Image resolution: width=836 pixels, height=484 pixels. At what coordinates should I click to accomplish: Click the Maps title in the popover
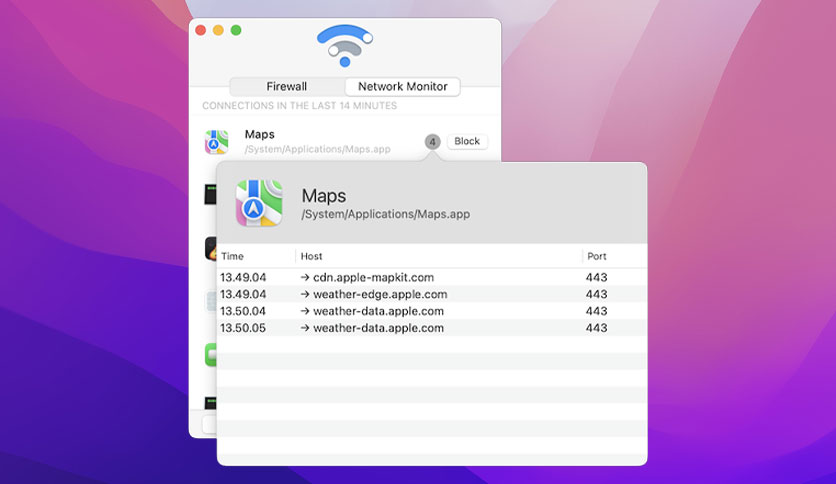click(x=324, y=196)
